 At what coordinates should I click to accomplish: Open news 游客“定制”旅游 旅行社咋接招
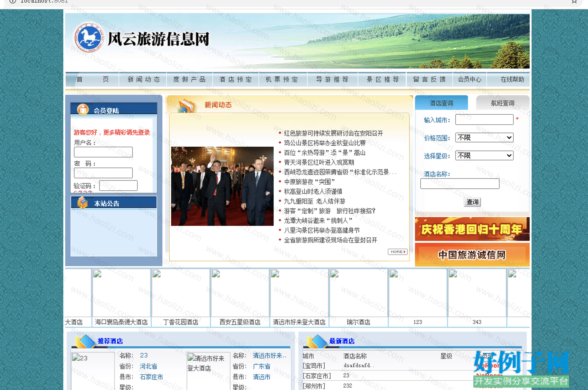pyautogui.click(x=330, y=211)
